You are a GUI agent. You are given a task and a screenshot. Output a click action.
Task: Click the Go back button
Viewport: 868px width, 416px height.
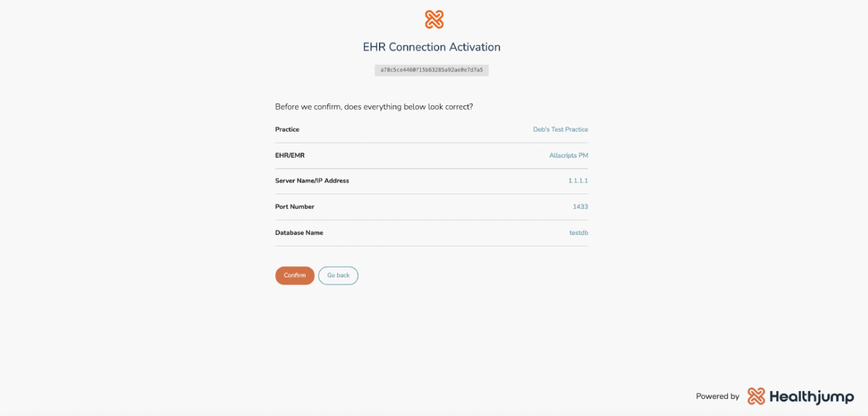(x=338, y=275)
